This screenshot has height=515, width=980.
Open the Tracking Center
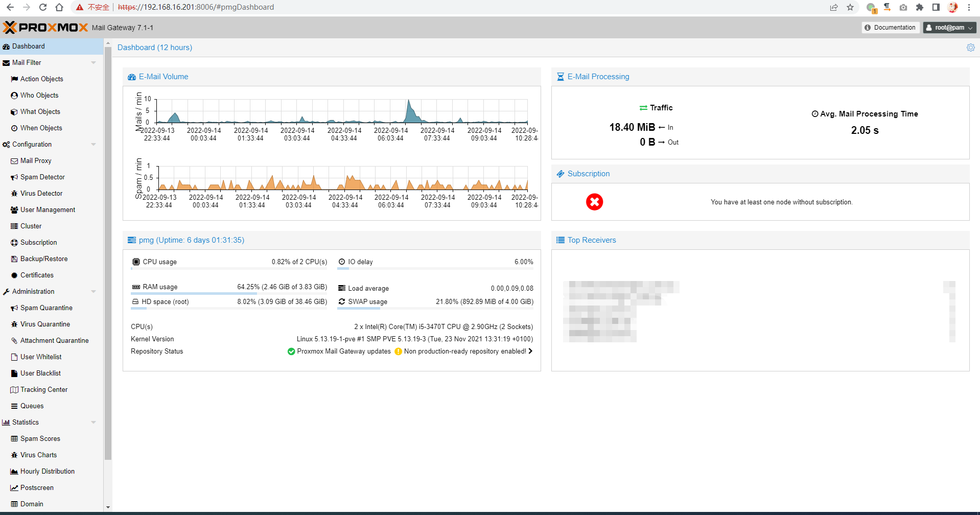43,389
